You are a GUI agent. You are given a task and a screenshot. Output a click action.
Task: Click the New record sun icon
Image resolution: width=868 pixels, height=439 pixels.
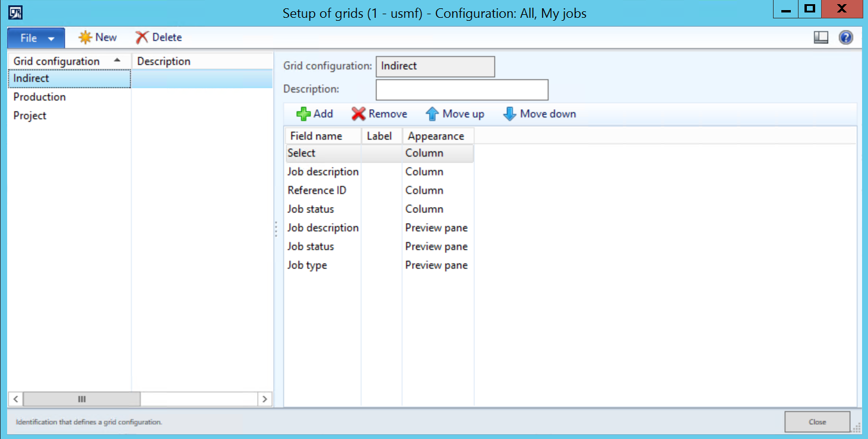85,37
